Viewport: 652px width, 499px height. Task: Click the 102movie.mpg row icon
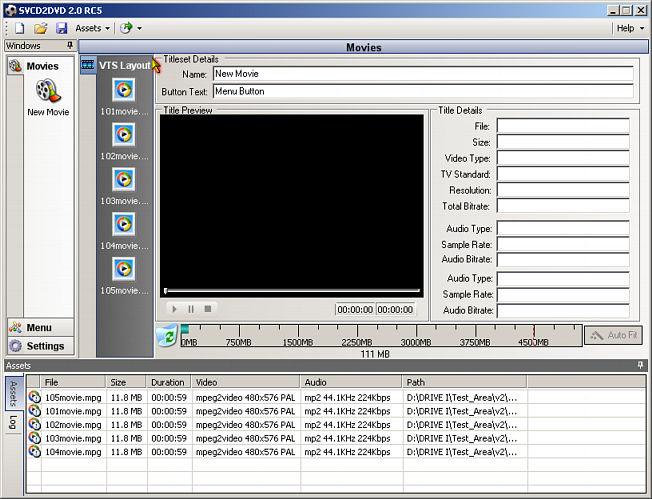point(35,425)
